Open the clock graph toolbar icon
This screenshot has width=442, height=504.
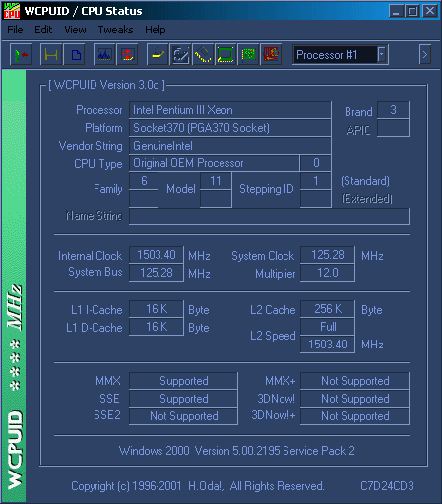[x=104, y=54]
